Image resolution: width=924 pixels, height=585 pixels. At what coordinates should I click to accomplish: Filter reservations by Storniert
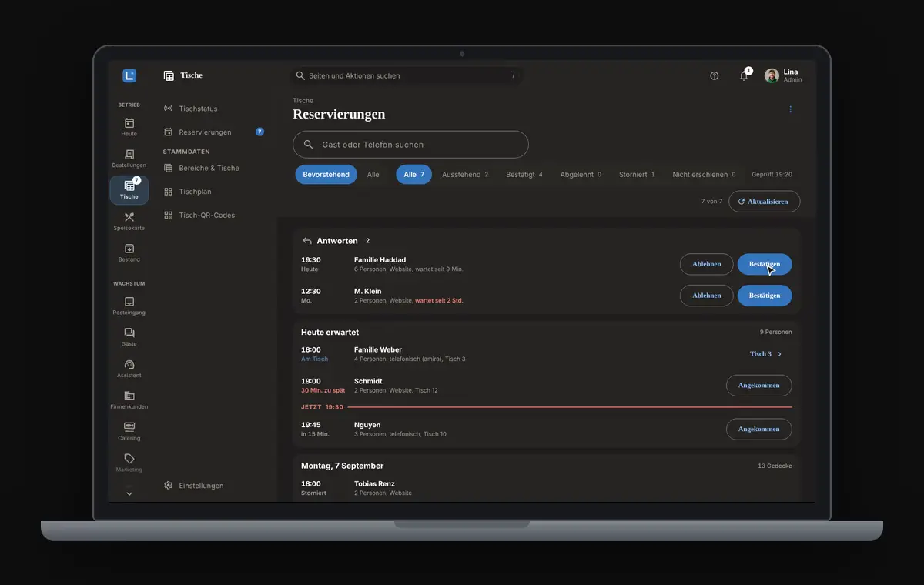point(637,175)
